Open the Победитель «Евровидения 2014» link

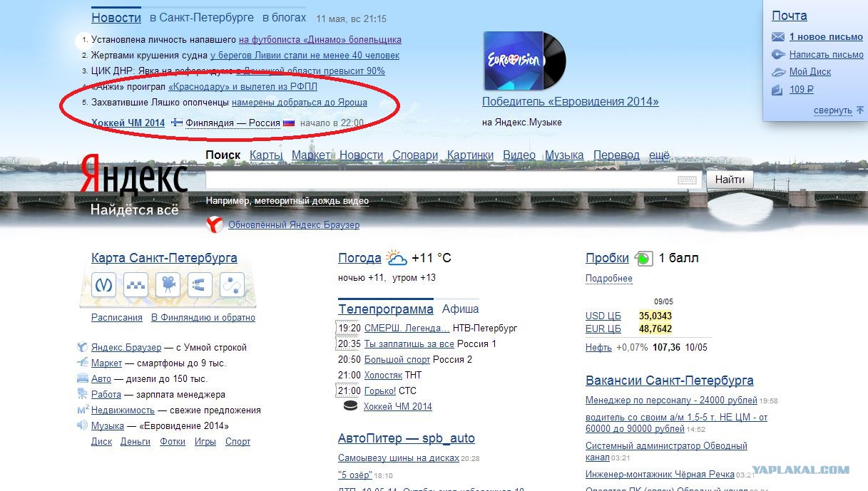(x=571, y=102)
